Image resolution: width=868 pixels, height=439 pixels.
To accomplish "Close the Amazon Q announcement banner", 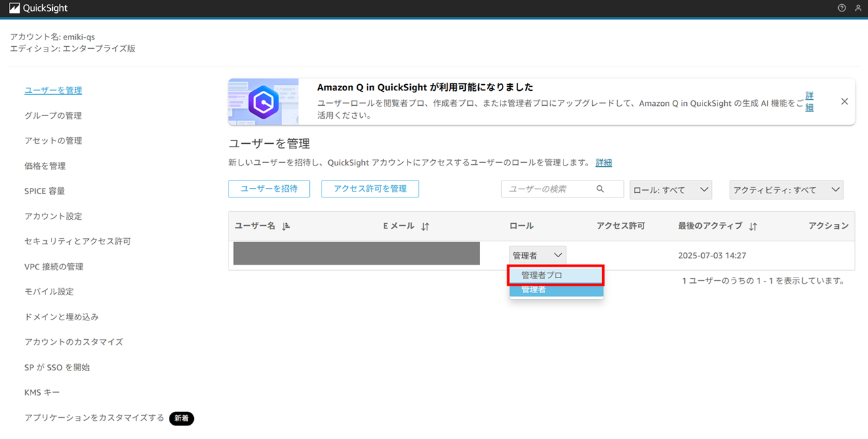I will 844,101.
